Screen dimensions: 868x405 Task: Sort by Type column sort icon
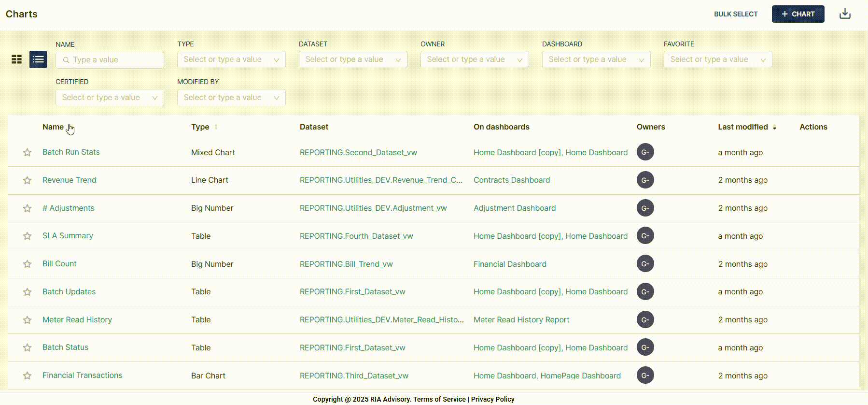click(216, 127)
